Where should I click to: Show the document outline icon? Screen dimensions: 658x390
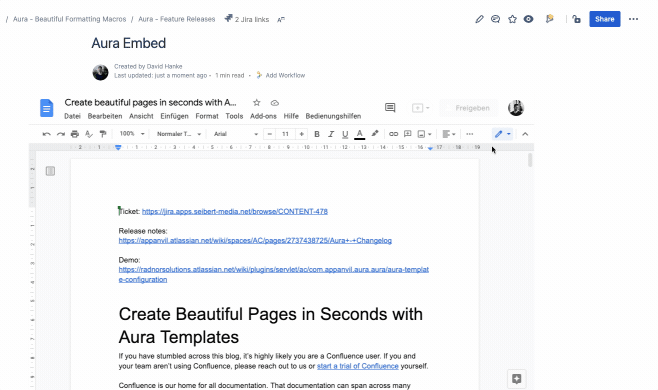click(x=50, y=171)
